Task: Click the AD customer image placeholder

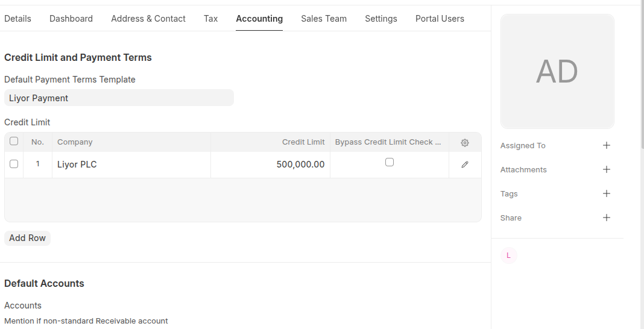Action: tap(557, 72)
